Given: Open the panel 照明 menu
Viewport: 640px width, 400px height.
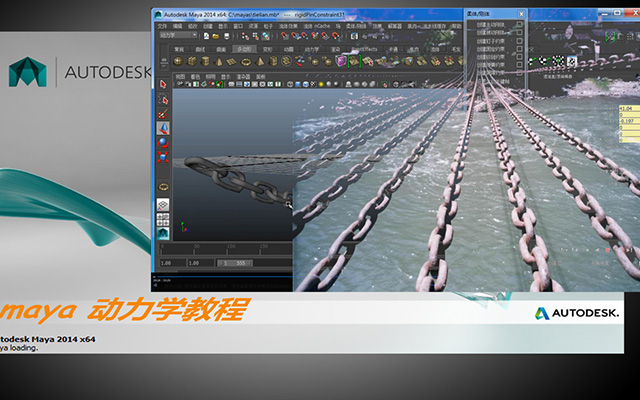Looking at the screenshot, I should (210, 77).
